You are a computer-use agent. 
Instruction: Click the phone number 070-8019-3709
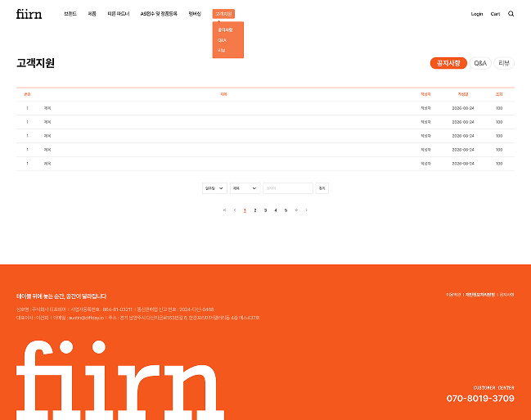tap(480, 399)
